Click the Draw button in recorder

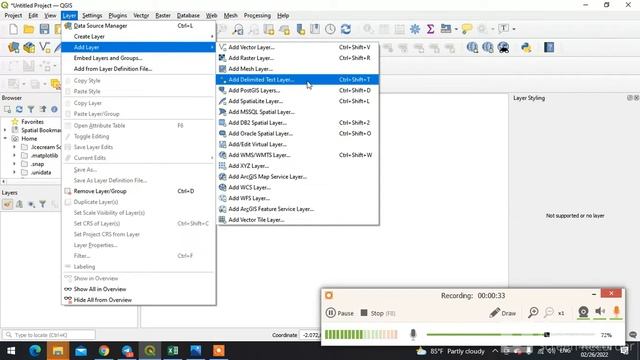[x=502, y=313]
